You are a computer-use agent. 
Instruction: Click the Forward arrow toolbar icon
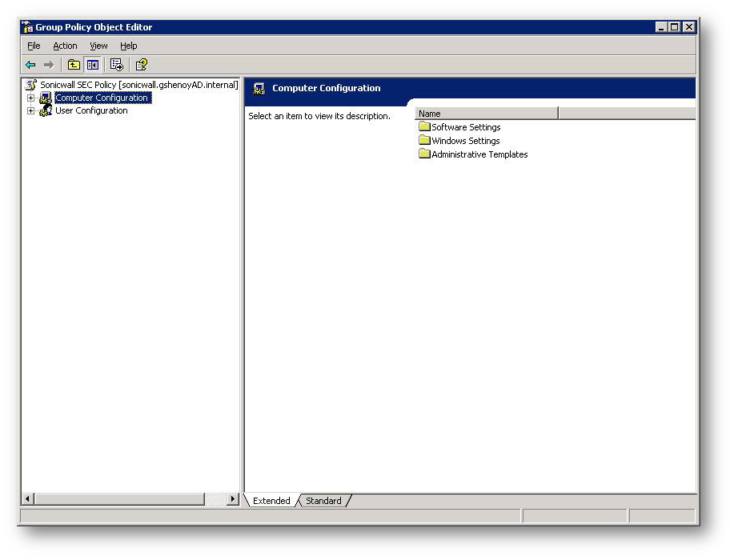click(x=49, y=65)
